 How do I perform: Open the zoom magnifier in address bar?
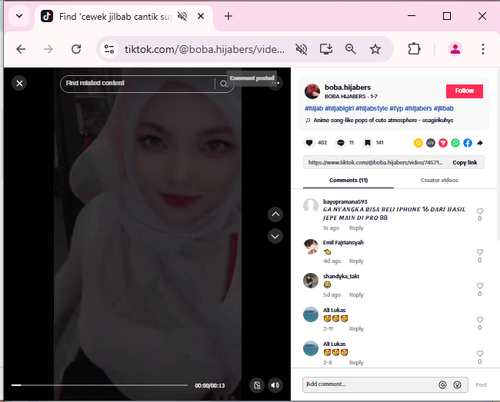(350, 49)
